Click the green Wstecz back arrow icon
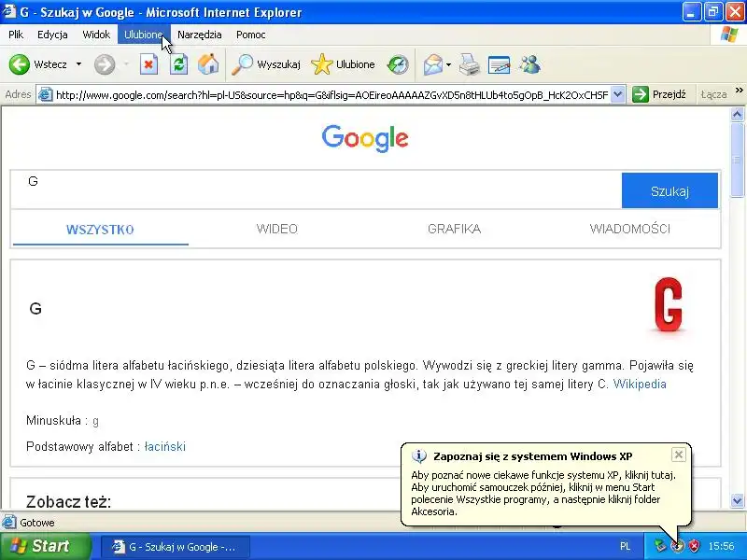The image size is (747, 560). tap(20, 64)
